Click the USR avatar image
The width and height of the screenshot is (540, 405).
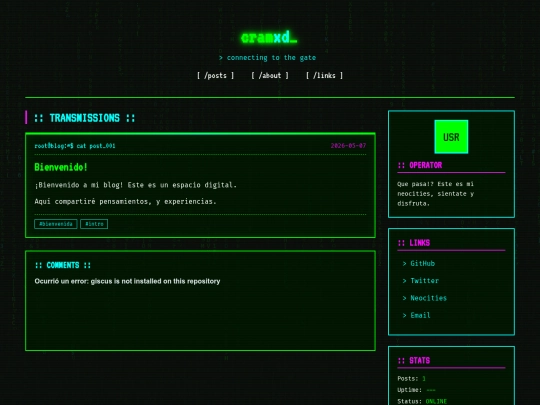click(451, 137)
